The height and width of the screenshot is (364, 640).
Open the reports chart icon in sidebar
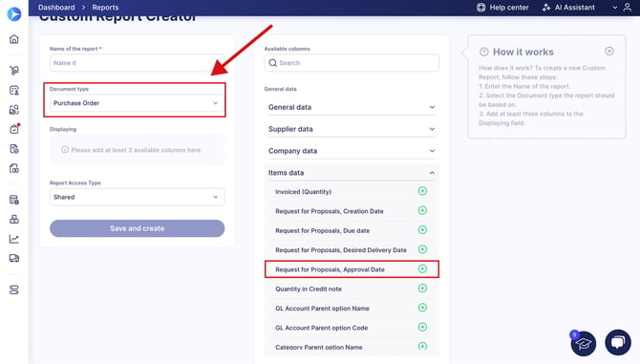pyautogui.click(x=14, y=239)
